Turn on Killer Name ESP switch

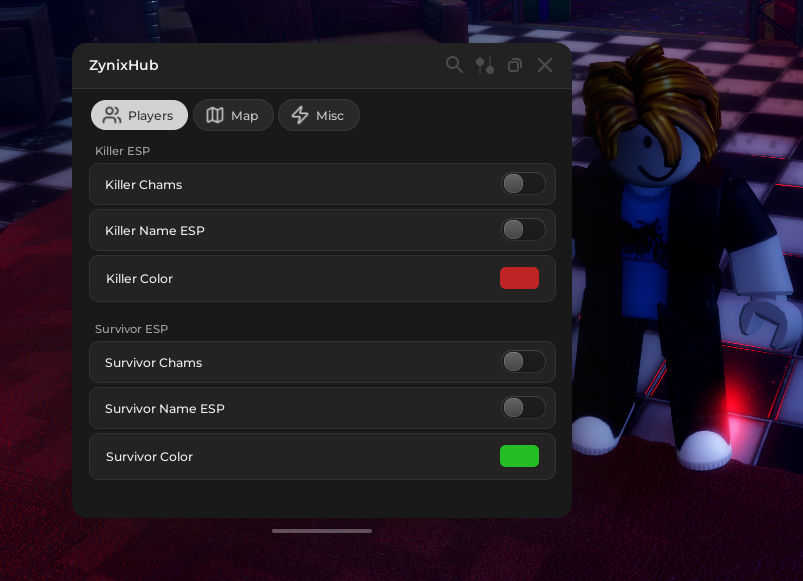523,230
